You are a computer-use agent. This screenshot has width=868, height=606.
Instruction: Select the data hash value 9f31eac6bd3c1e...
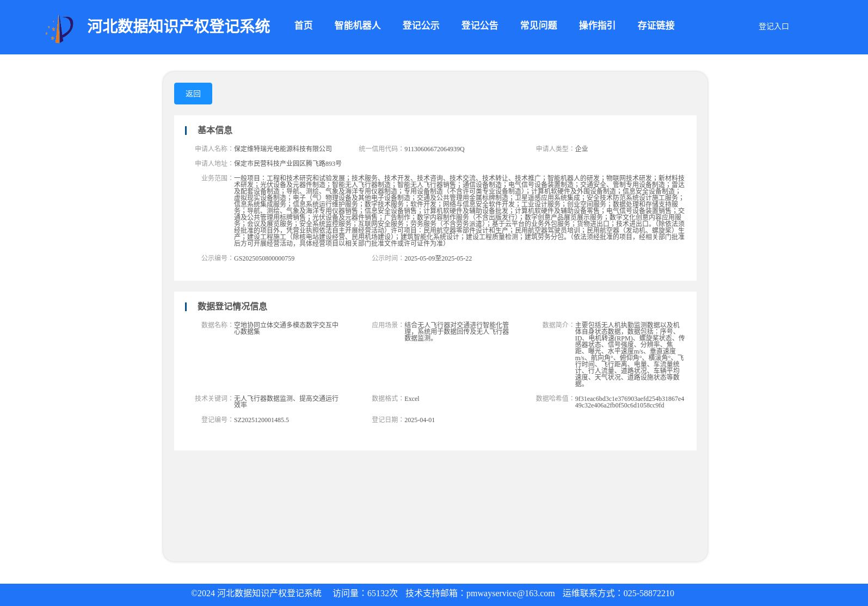click(x=630, y=402)
